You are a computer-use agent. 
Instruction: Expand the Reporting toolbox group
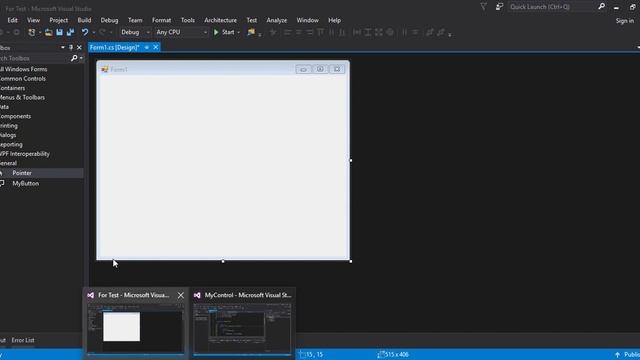click(x=11, y=144)
